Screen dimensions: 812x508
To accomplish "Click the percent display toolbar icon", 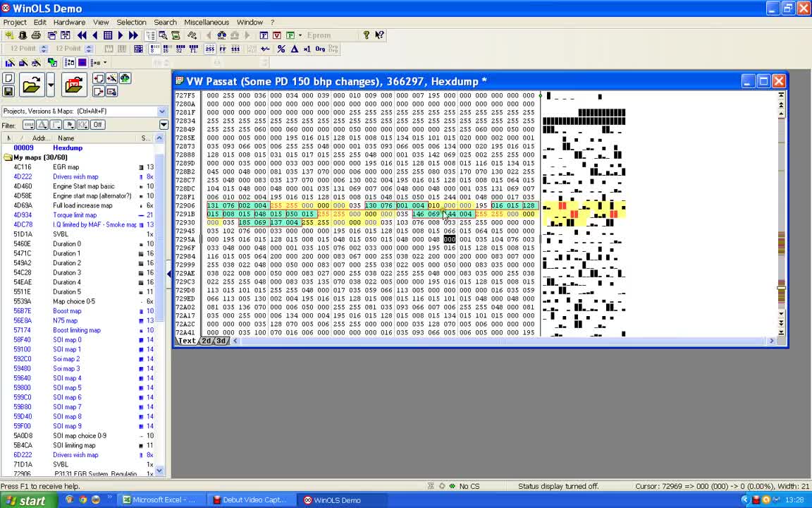I will pos(281,49).
